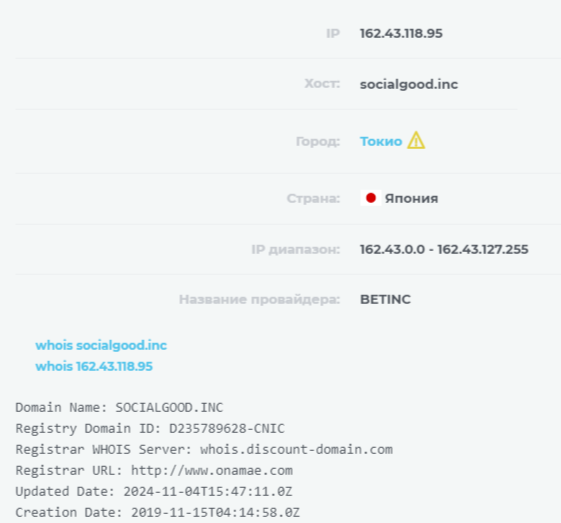Viewport: 561px width, 523px height.
Task: Click the IP диапазон: label
Action: [296, 249]
